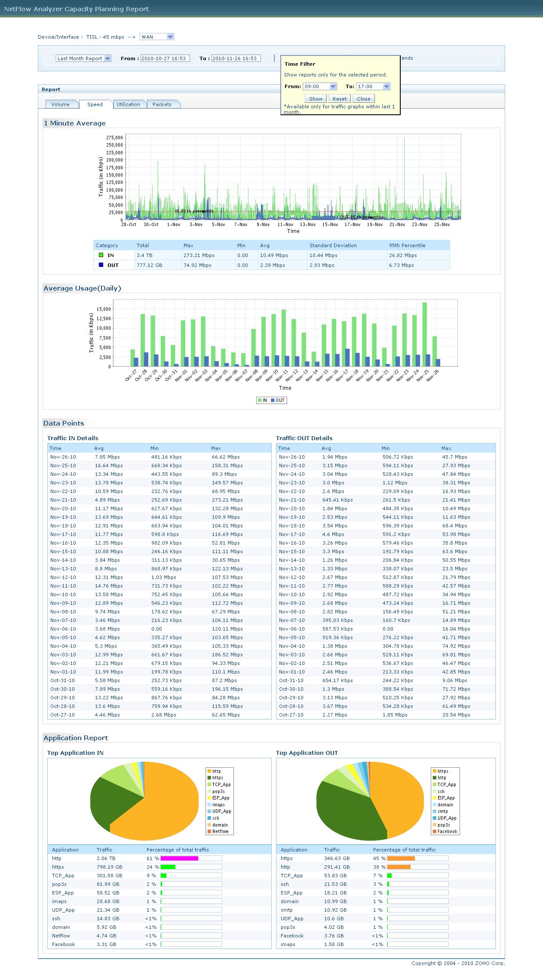Click Facebook legend swatch in Top Application OUT
543x980 pixels.
tap(434, 831)
